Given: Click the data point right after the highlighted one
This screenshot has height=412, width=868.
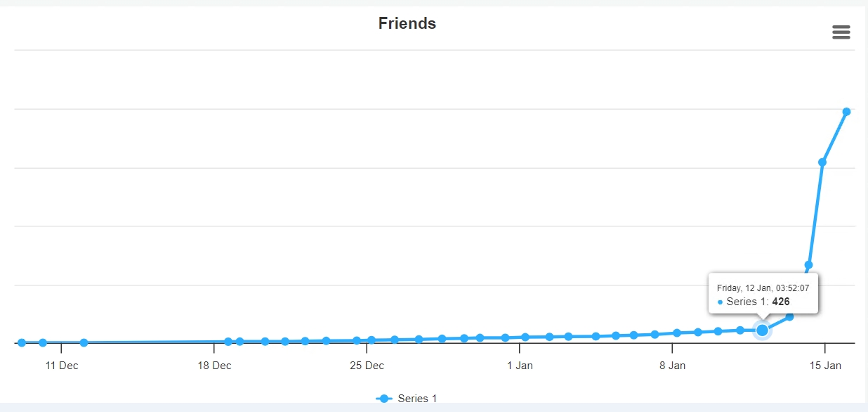Looking at the screenshot, I should pyautogui.click(x=789, y=316).
